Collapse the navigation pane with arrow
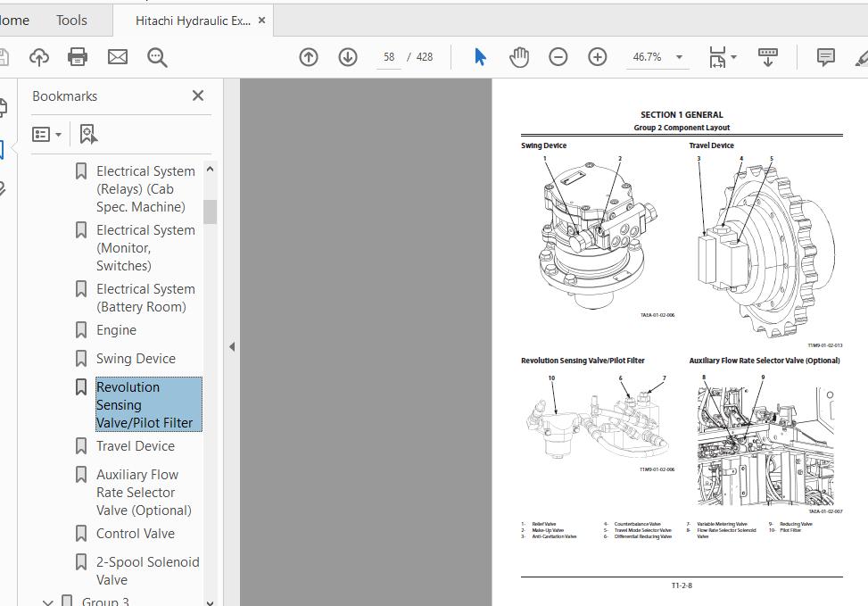Viewport: 868px width, 606px height. click(x=232, y=346)
